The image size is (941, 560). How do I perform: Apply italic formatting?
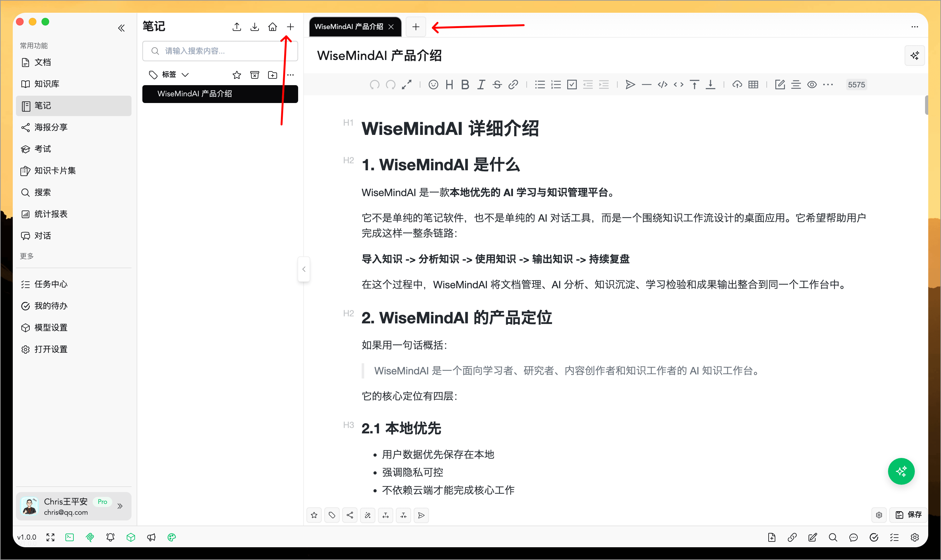tap(481, 85)
